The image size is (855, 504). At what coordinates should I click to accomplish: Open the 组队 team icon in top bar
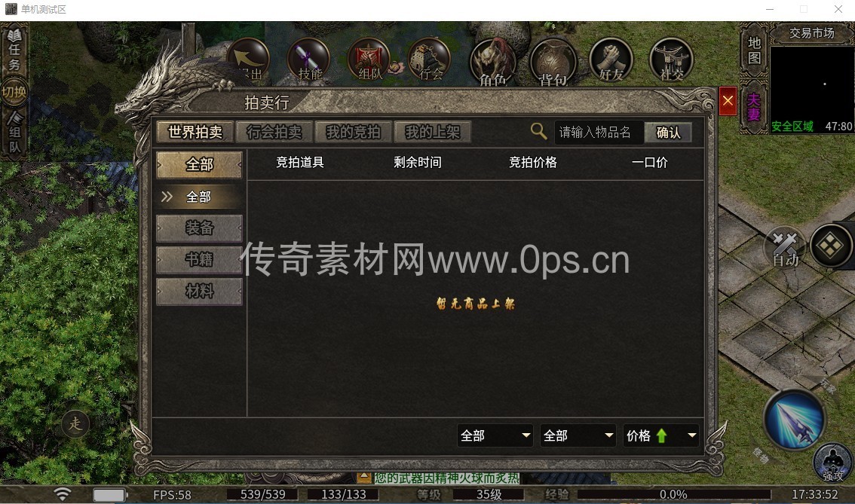pos(369,60)
